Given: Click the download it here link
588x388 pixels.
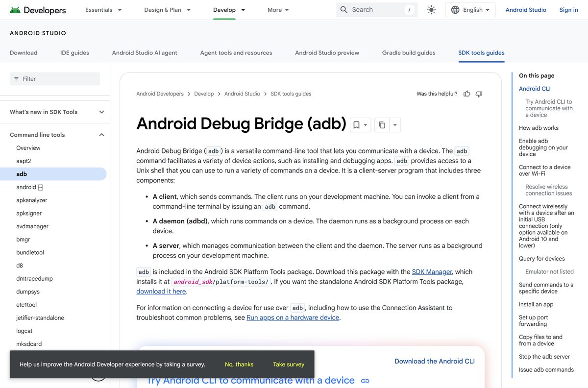Looking at the screenshot, I should pyautogui.click(x=161, y=291).
